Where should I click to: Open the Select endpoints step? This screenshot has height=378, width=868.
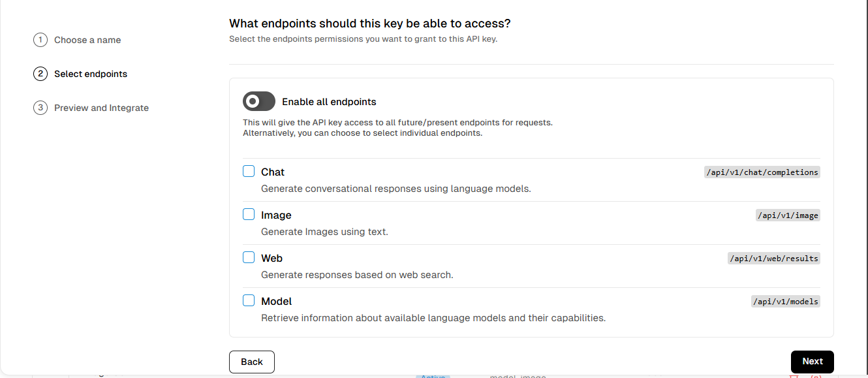[x=91, y=74]
